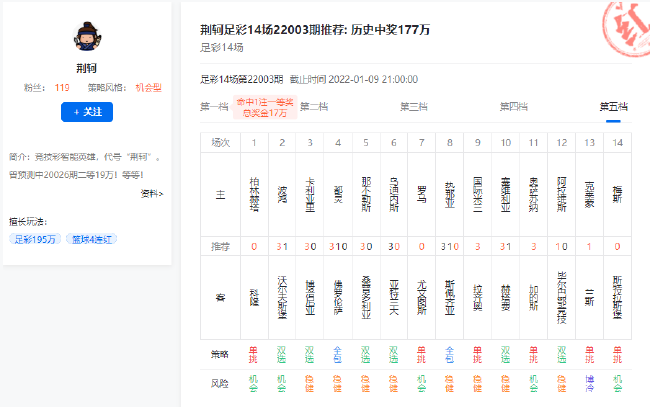Switch to the 第四档 tab
Viewport: 650px width, 407px height.
(x=514, y=107)
